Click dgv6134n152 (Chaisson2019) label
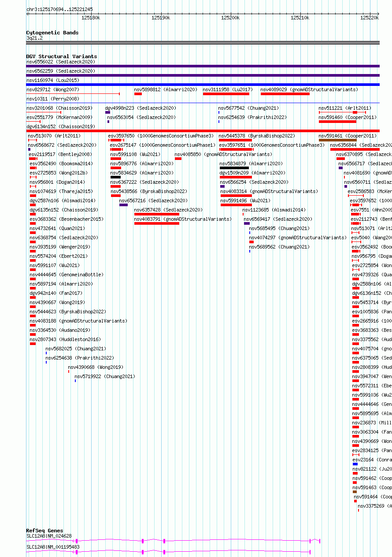392x557 pixels. coord(60,126)
